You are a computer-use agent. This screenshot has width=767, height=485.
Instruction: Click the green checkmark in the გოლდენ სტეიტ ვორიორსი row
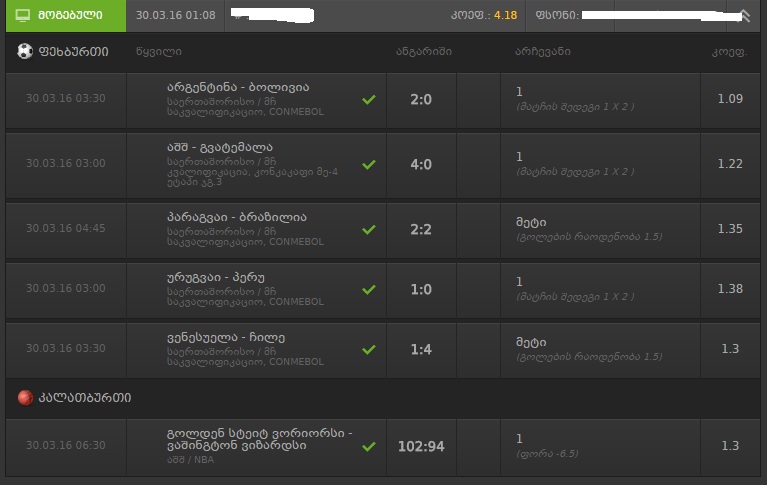pyautogui.click(x=369, y=446)
